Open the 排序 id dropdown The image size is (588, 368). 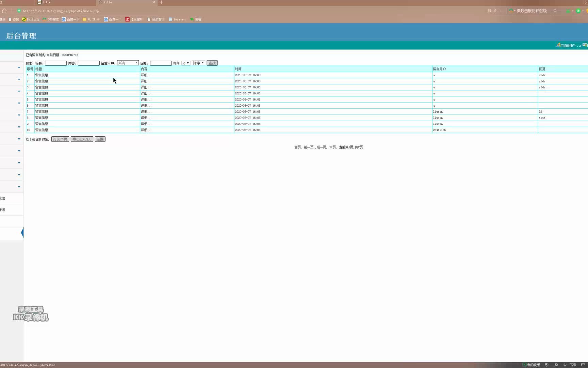click(185, 63)
